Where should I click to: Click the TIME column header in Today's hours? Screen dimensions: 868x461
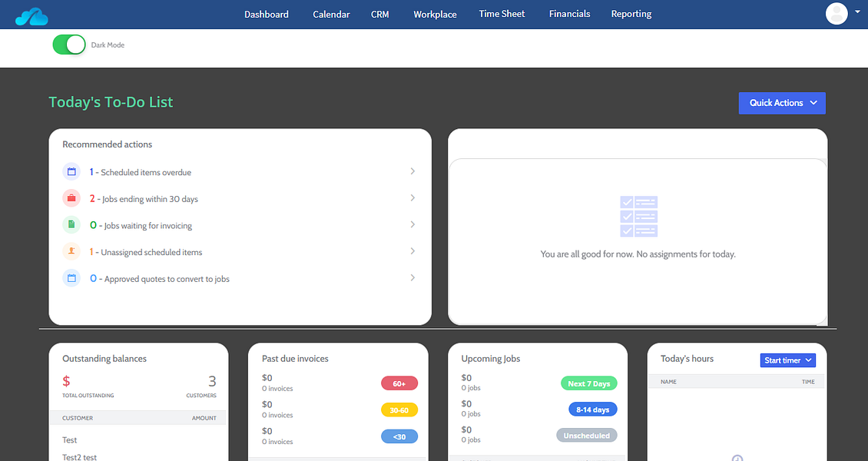coord(808,381)
